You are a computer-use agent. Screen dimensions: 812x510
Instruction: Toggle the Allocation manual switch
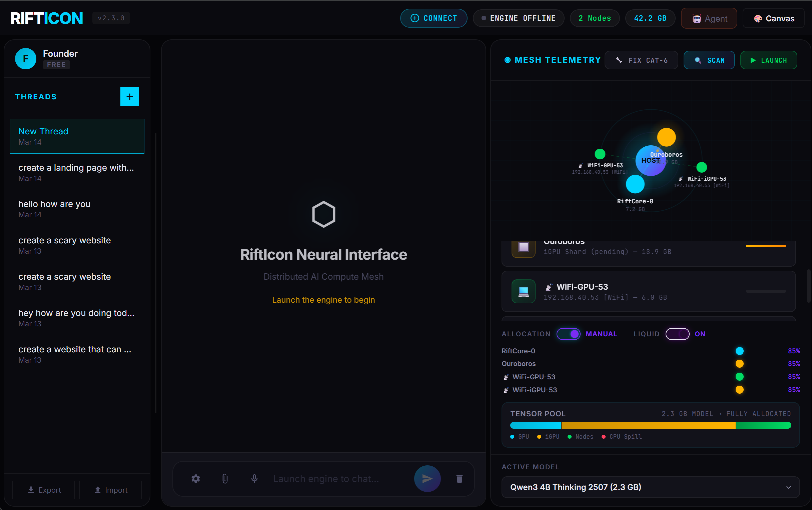pos(569,334)
